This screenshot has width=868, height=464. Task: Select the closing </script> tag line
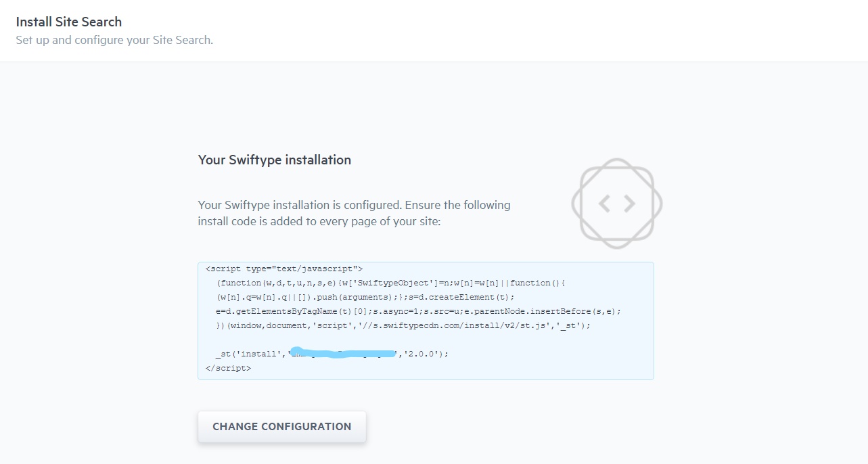(x=228, y=368)
